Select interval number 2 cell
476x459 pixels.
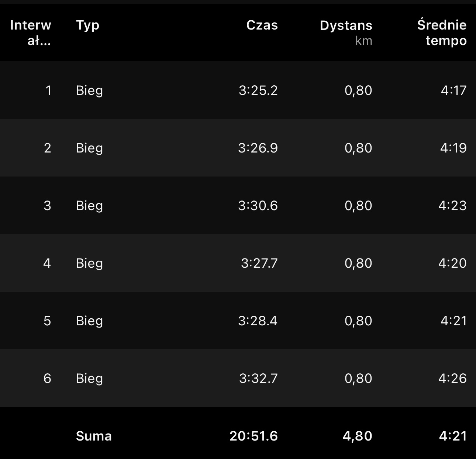coord(48,148)
